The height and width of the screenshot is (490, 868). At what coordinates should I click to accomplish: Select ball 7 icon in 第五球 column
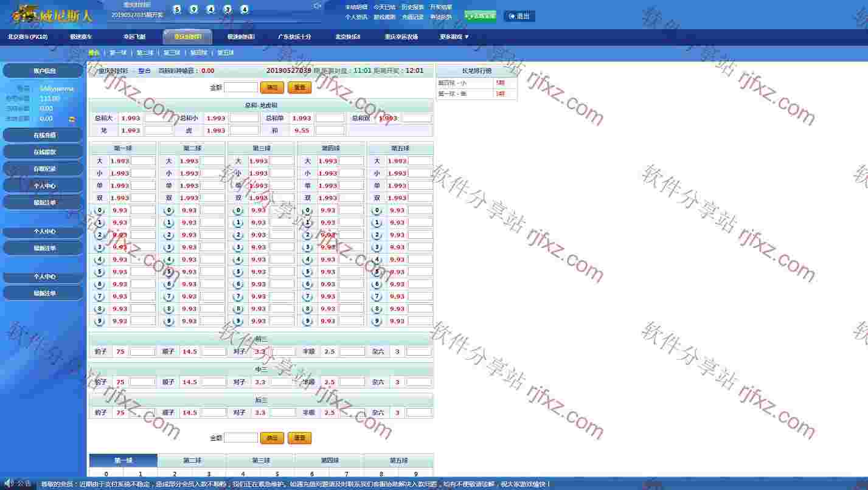(377, 297)
